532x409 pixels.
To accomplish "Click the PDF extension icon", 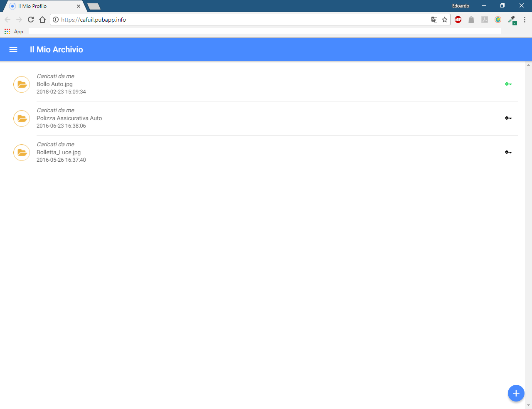I will tap(485, 20).
